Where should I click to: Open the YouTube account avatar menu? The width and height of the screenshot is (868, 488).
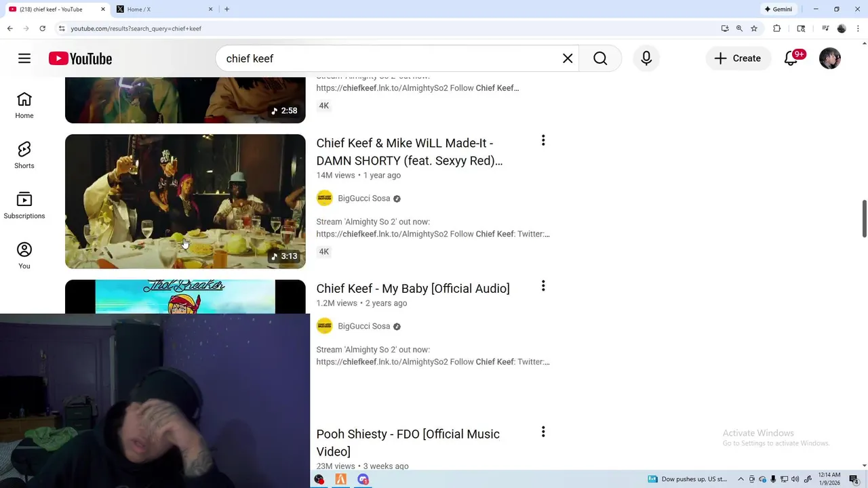click(830, 58)
